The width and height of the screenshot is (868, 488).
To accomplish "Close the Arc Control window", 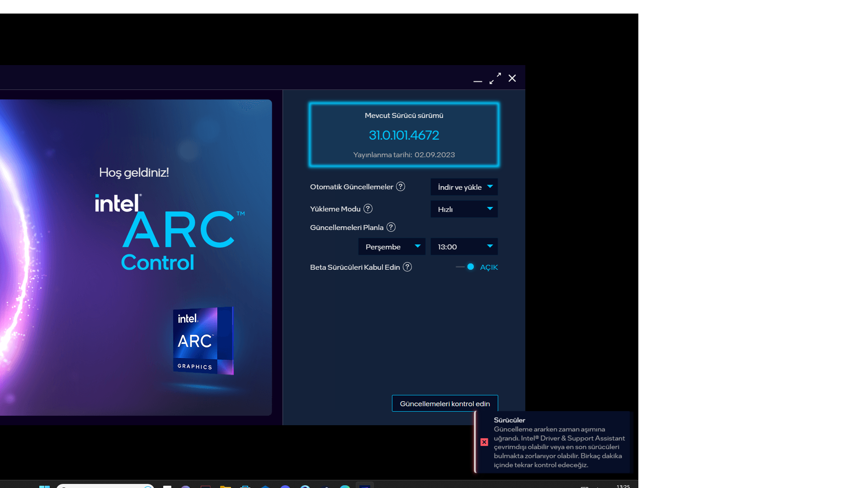I will tap(512, 79).
